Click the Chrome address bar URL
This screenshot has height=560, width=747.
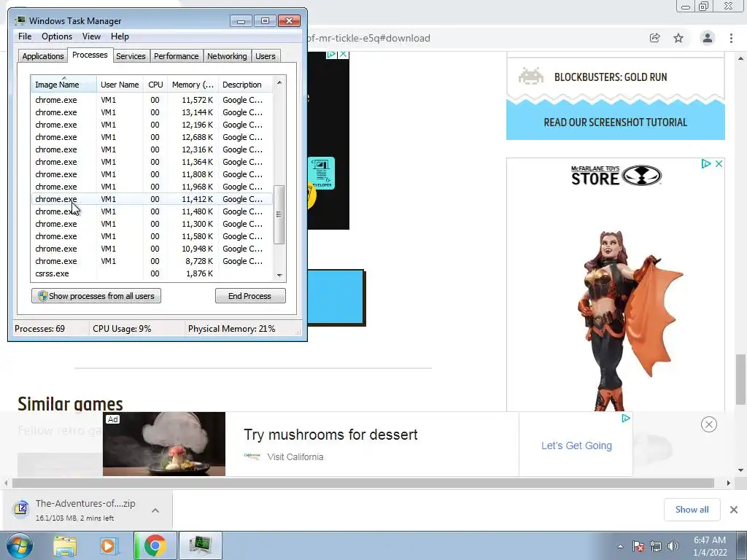[x=369, y=38]
